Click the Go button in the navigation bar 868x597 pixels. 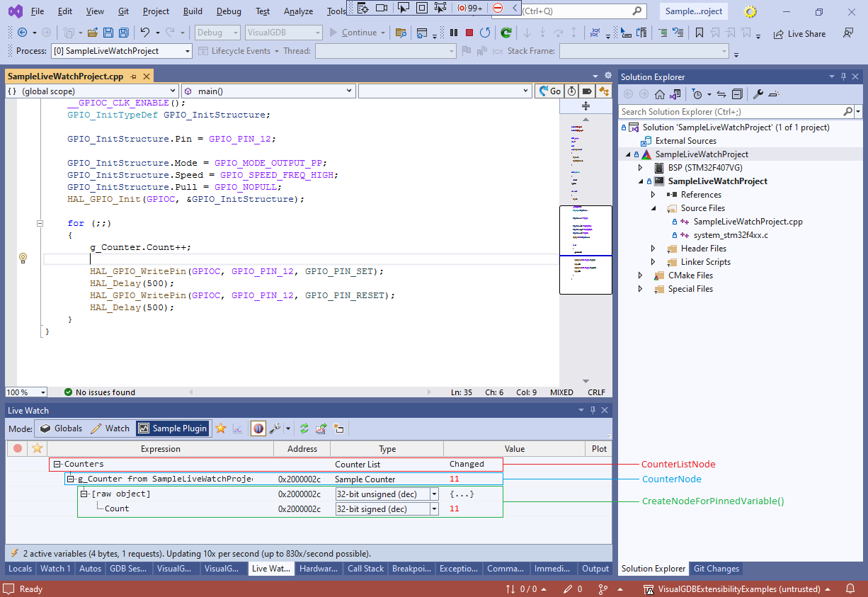549,91
